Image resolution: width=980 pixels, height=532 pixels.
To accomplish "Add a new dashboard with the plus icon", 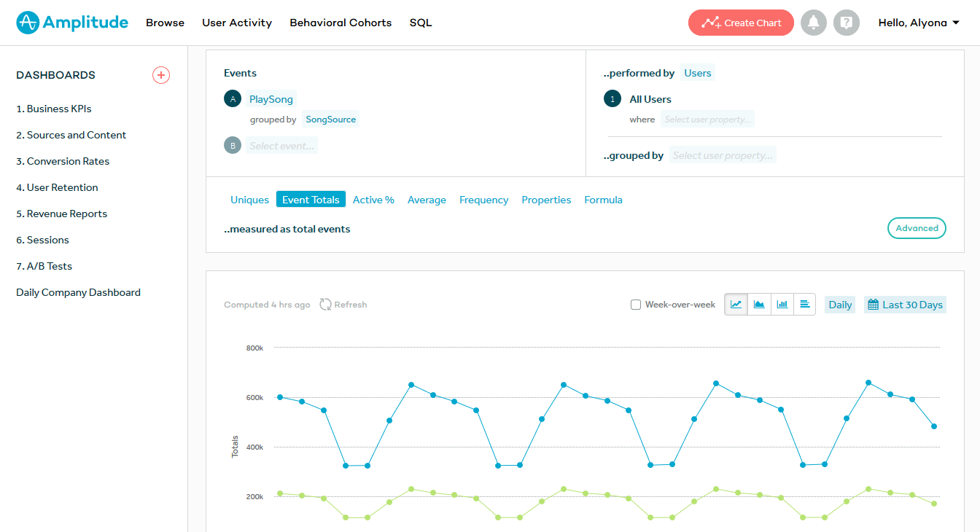I will (x=161, y=75).
